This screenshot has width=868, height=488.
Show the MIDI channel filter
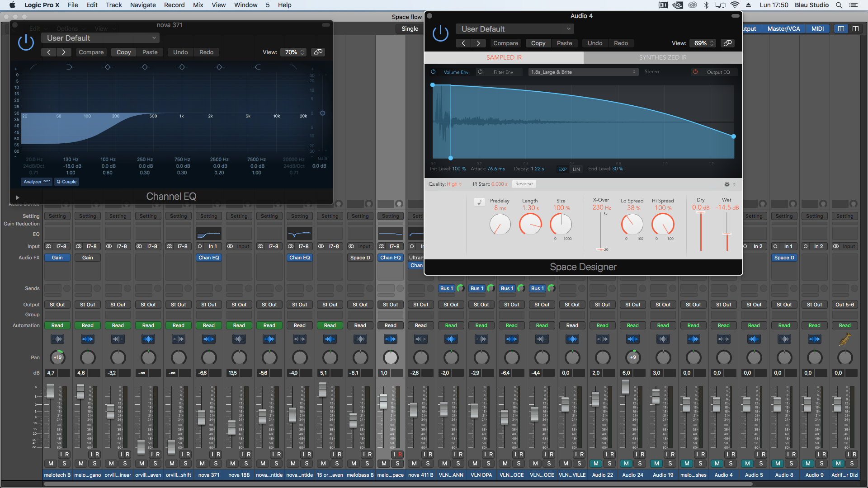817,28
